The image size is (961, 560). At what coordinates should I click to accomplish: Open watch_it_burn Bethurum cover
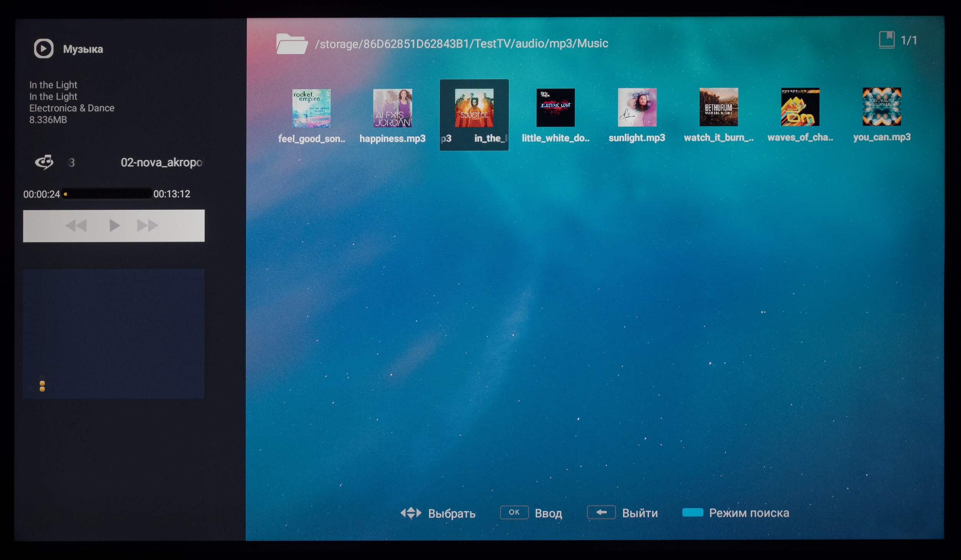pos(718,107)
